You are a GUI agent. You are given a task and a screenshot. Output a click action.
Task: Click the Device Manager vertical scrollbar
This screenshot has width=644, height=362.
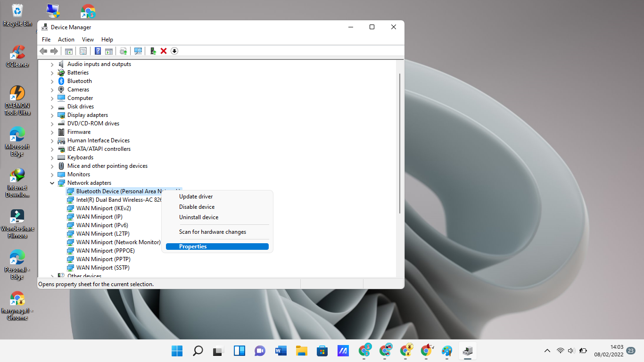pos(400,143)
